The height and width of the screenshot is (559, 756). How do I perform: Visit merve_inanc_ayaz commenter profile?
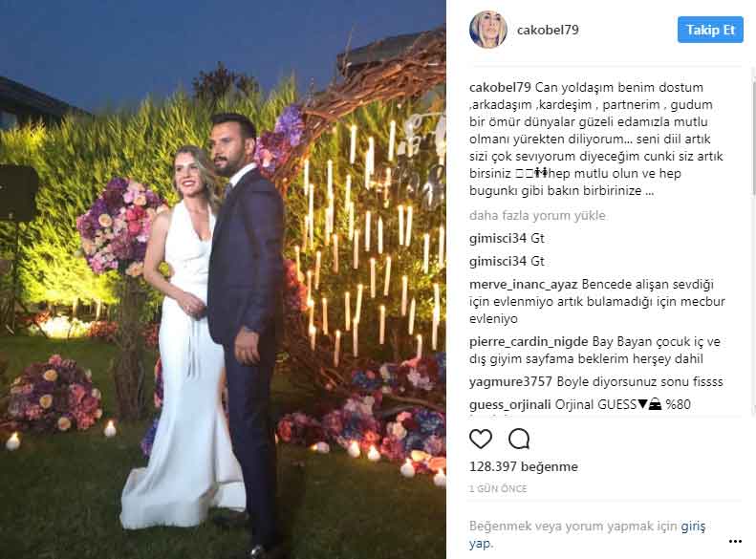click(x=523, y=285)
